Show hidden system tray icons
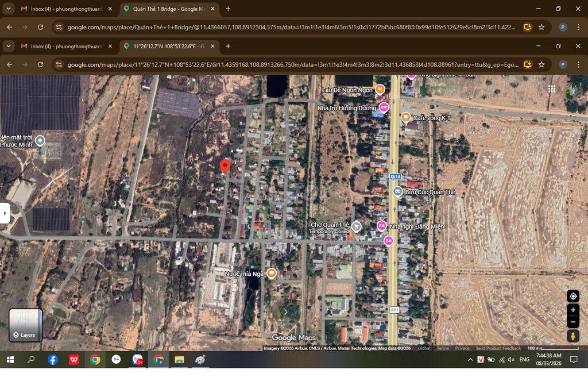 (x=470, y=360)
